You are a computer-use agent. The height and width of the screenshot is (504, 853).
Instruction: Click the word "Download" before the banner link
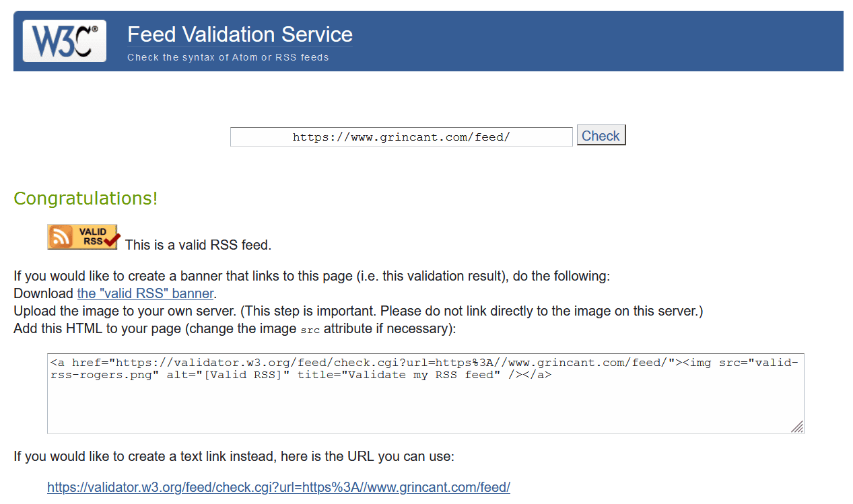pyautogui.click(x=44, y=293)
